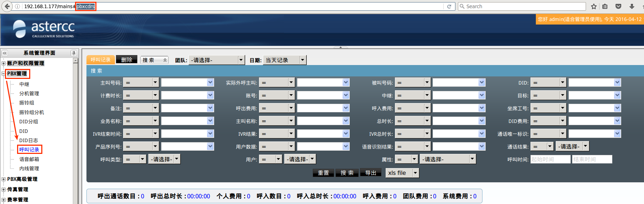Reload the page with the refresh icon
Image resolution: width=644 pixels, height=204 pixels.
click(x=449, y=6)
